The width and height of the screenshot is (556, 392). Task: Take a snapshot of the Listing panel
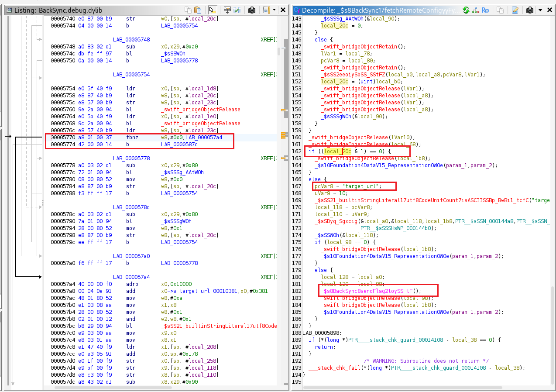click(x=252, y=10)
